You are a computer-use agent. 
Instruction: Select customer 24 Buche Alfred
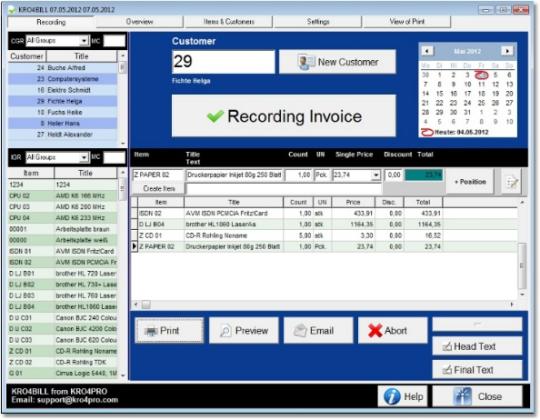[63, 68]
